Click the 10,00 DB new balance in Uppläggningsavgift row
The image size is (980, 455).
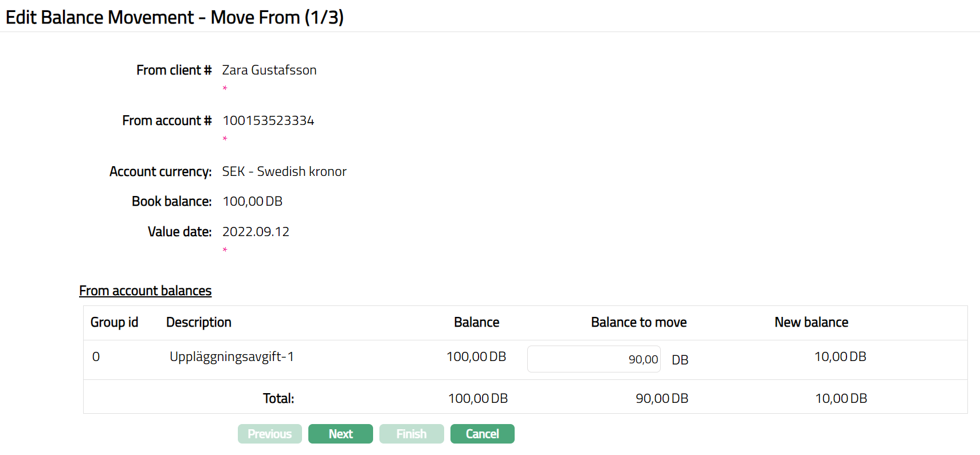[840, 356]
